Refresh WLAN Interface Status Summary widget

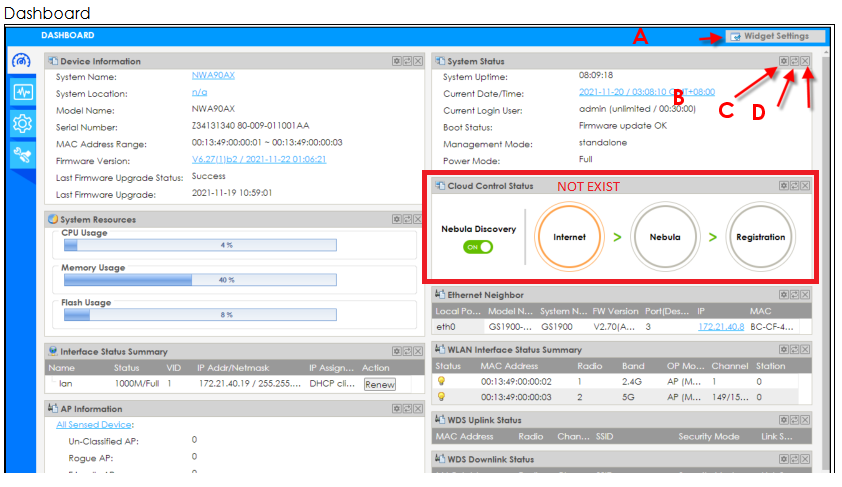(795, 350)
